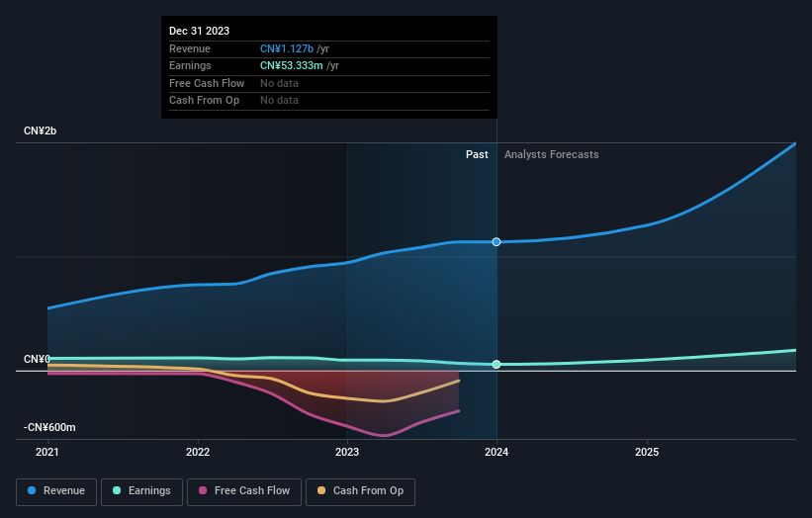Click the blue Revenue legend dot

(x=32, y=490)
